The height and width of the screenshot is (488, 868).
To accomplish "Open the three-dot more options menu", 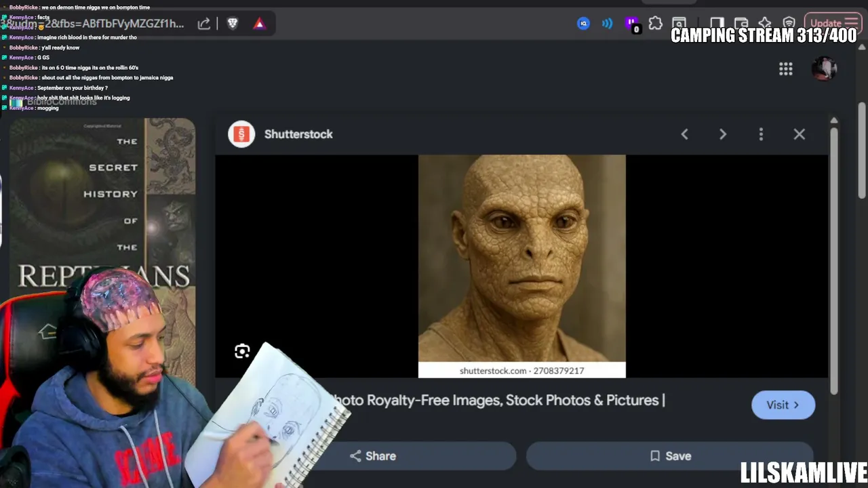I will pos(761,134).
